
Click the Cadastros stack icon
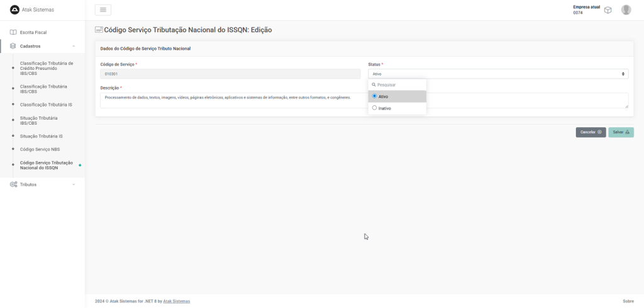[x=13, y=46]
